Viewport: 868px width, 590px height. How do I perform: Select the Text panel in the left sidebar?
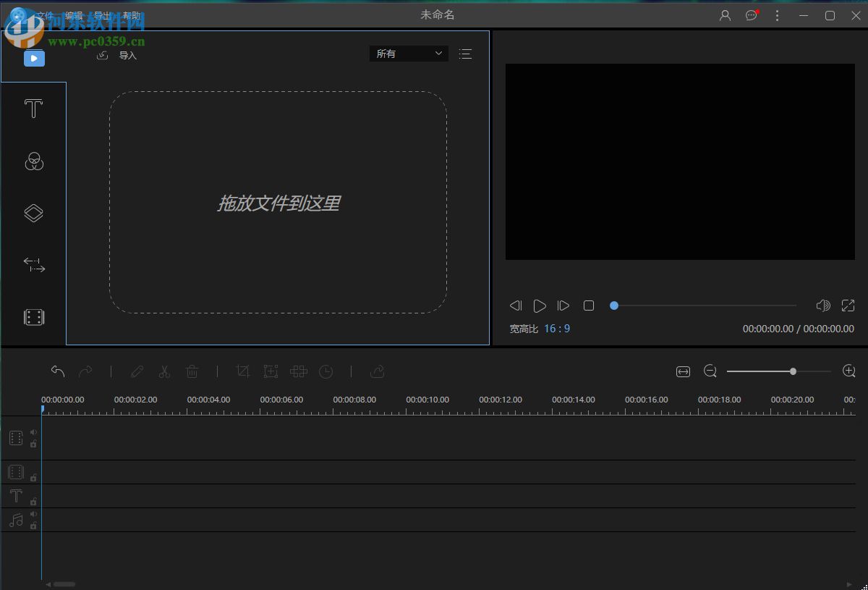33,109
